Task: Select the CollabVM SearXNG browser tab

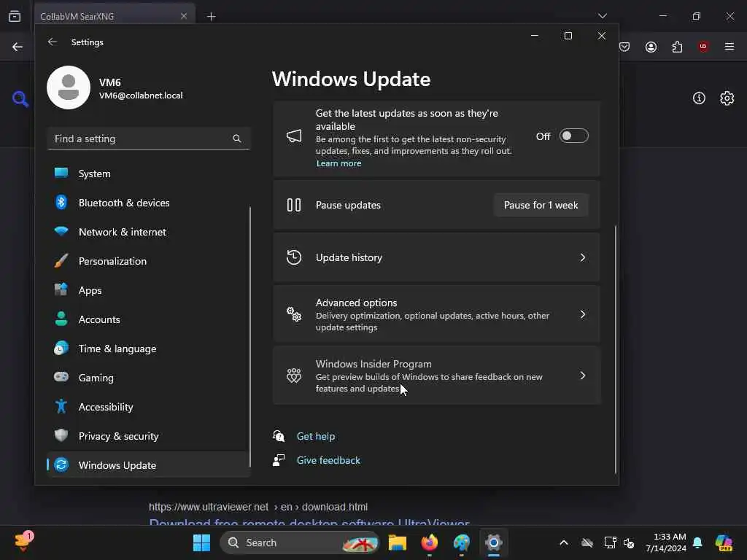Action: (x=115, y=16)
